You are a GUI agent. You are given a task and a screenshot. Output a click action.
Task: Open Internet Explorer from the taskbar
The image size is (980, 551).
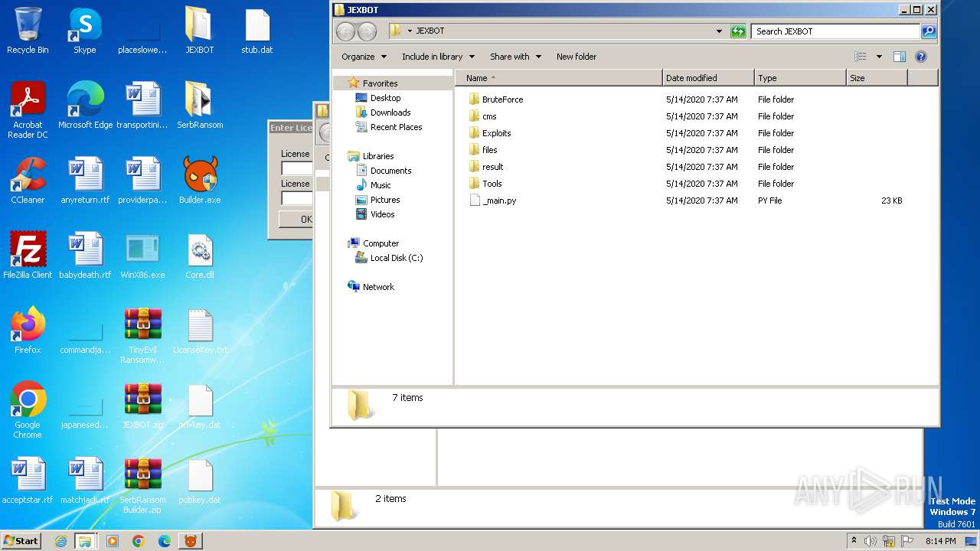click(x=60, y=541)
